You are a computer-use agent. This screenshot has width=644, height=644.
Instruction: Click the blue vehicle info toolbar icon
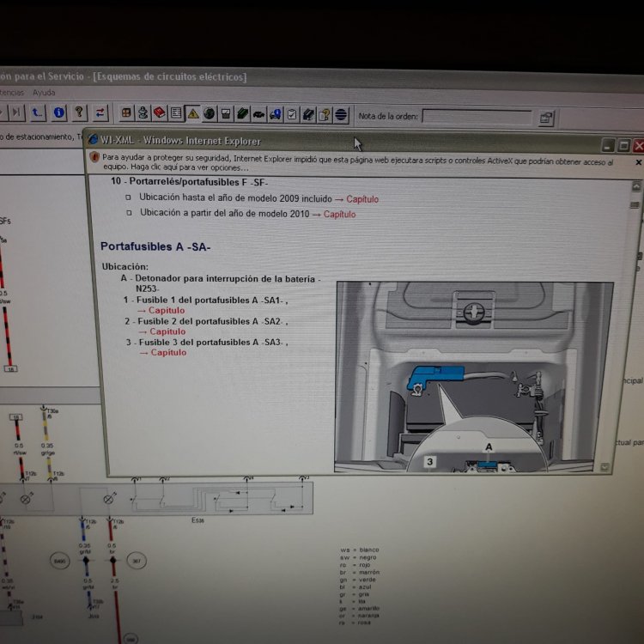275,114
